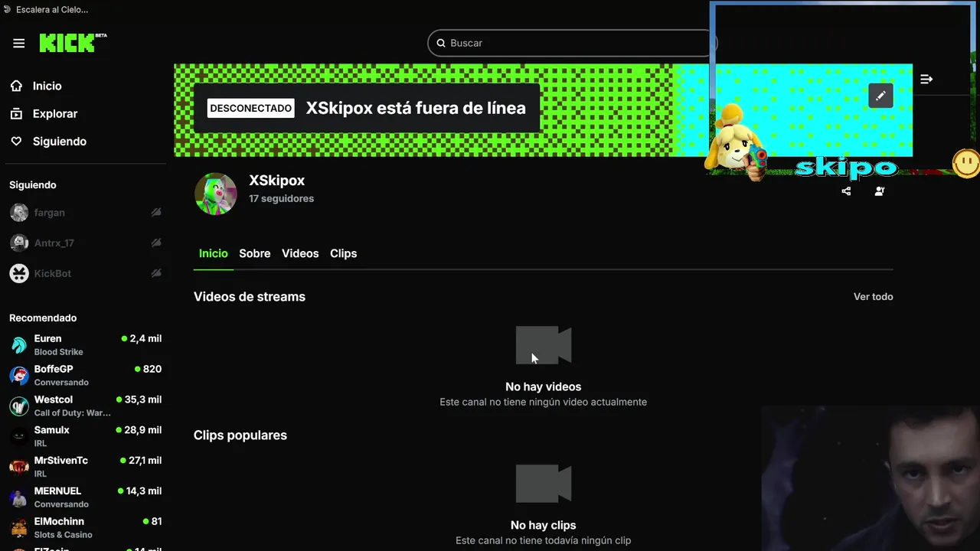Screen dimensions: 980x551
Task: Click Samulx's avatar
Action: 19,436
